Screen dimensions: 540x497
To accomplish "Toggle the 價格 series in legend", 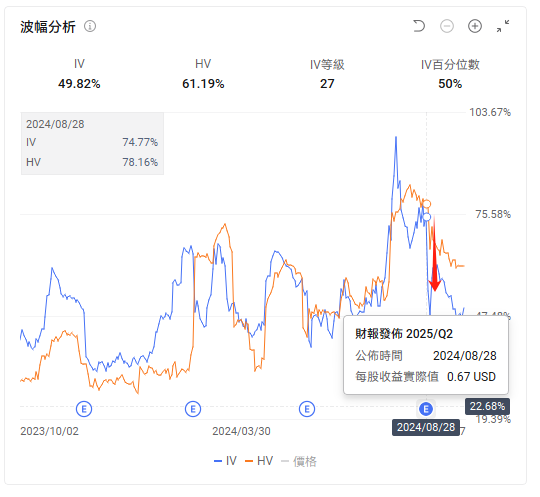I will click(x=299, y=461).
